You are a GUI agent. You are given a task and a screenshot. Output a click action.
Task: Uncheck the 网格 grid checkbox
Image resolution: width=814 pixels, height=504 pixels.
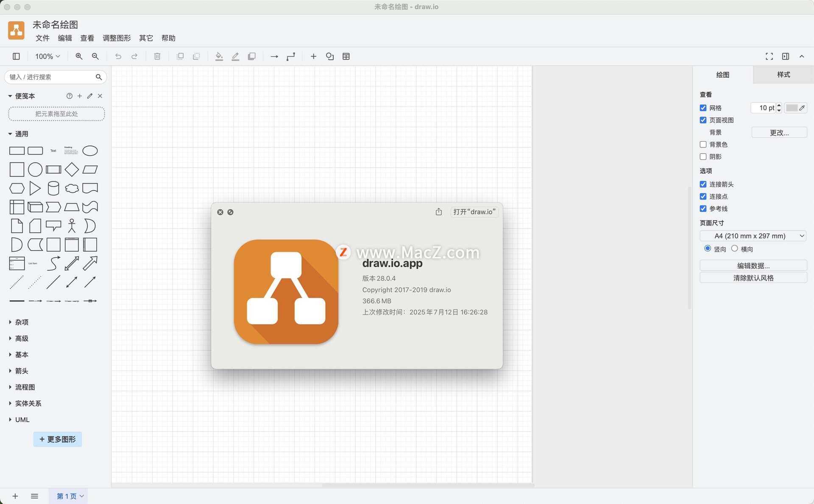click(703, 108)
